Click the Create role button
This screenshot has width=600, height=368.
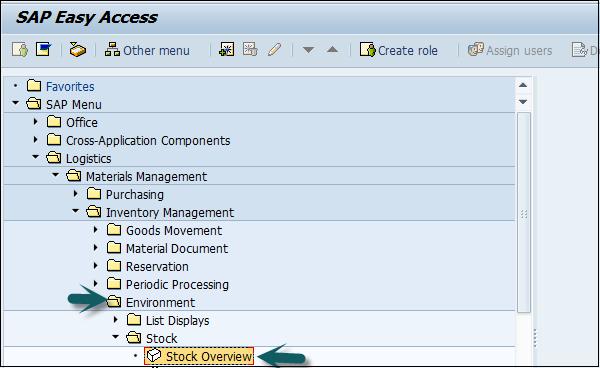tap(399, 50)
